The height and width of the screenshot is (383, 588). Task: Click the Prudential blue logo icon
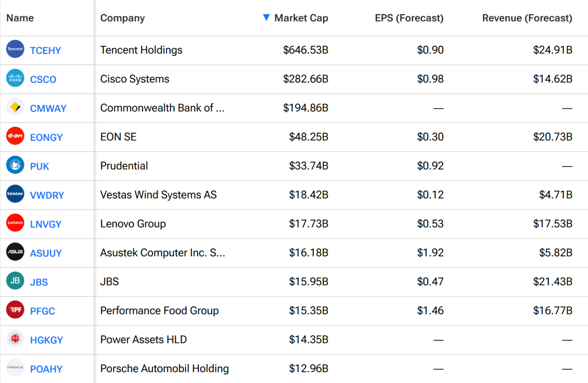point(15,165)
